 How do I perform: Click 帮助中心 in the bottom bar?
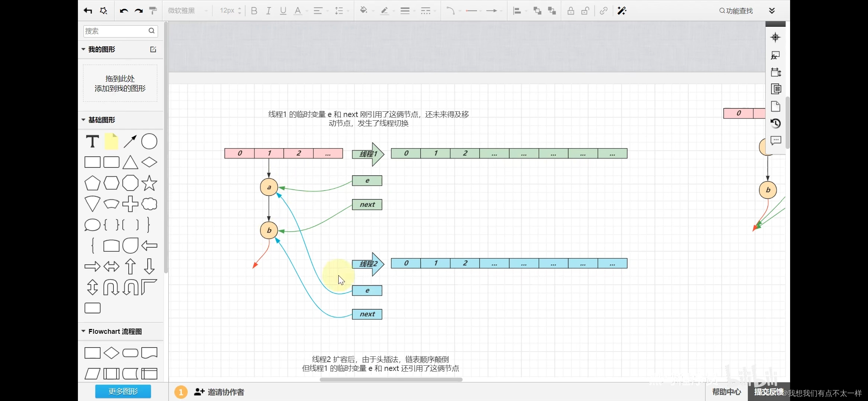pos(726,392)
